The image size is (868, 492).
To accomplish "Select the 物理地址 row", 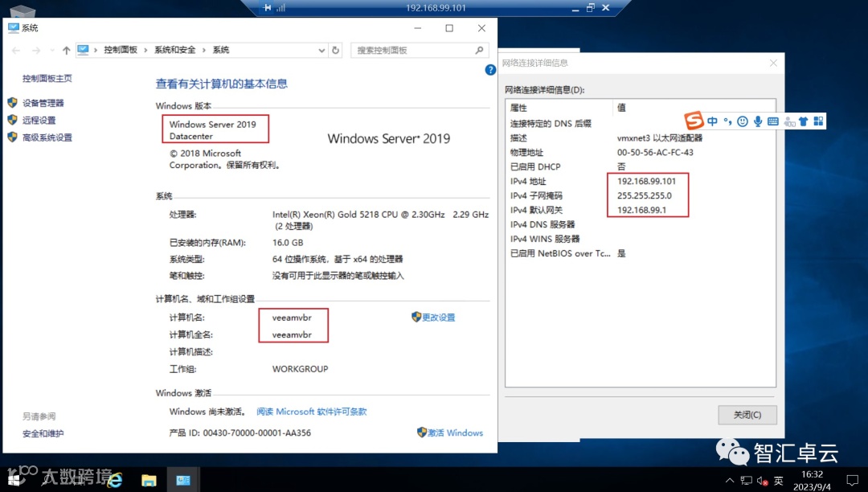I will (x=641, y=152).
